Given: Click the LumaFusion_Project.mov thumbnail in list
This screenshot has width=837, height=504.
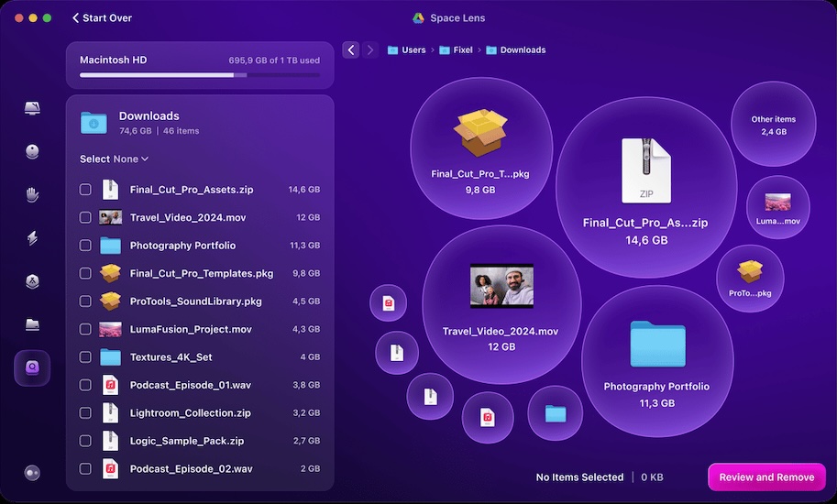Looking at the screenshot, I should (111, 329).
